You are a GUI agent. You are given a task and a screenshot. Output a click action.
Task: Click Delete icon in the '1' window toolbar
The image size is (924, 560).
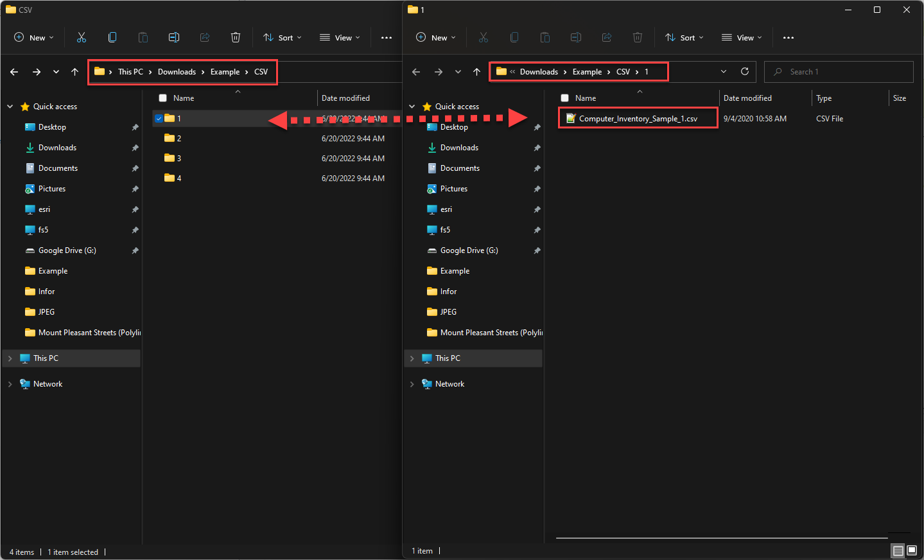tap(638, 37)
